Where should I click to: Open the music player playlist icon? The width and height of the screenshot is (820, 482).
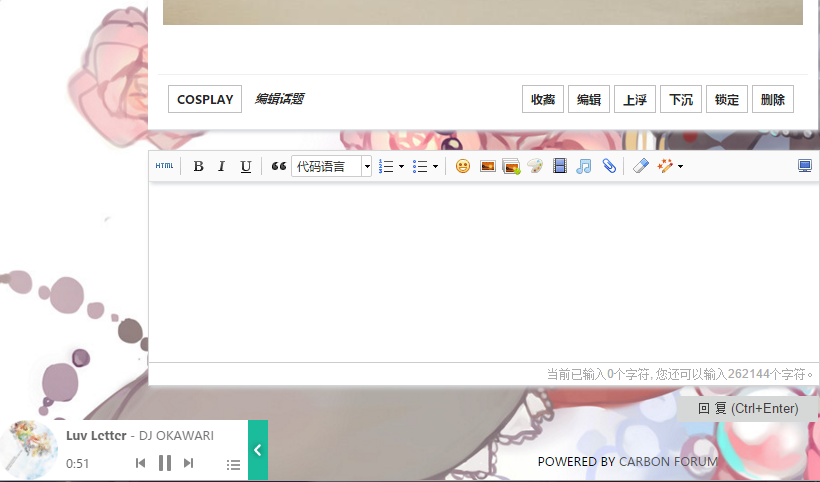coord(233,464)
